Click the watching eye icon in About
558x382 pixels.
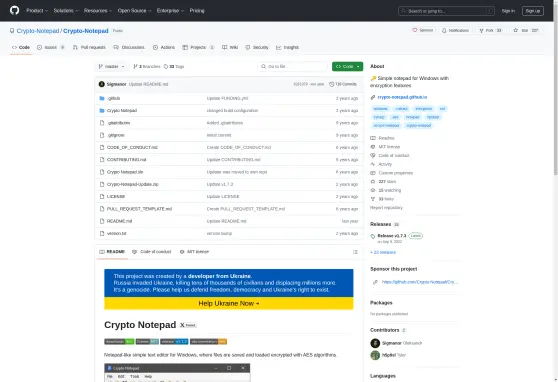(x=373, y=190)
